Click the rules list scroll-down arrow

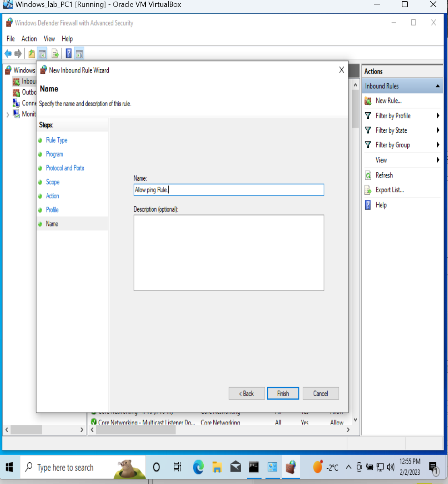tap(355, 420)
